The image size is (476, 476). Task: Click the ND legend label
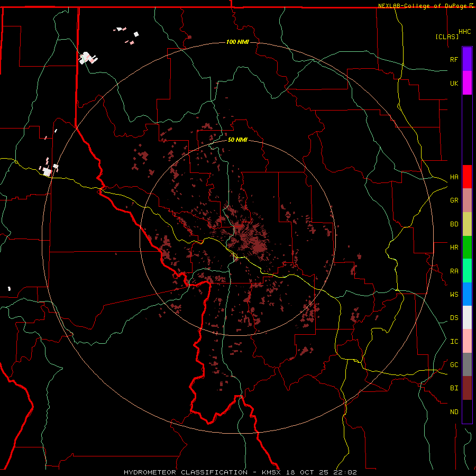pyautogui.click(x=454, y=412)
